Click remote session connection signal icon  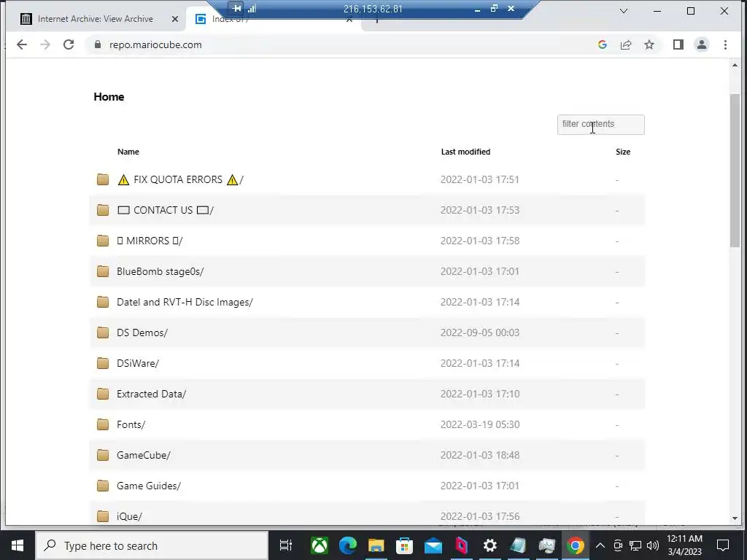252,9
